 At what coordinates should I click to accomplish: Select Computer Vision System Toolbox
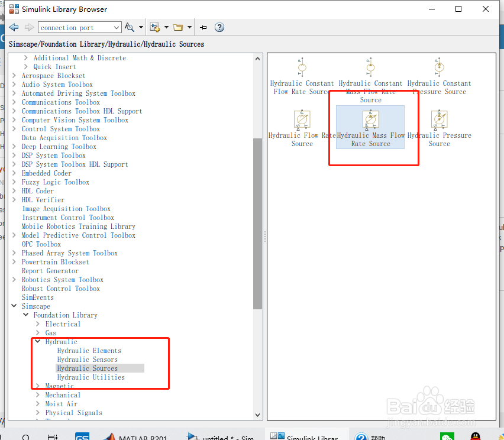[75, 120]
